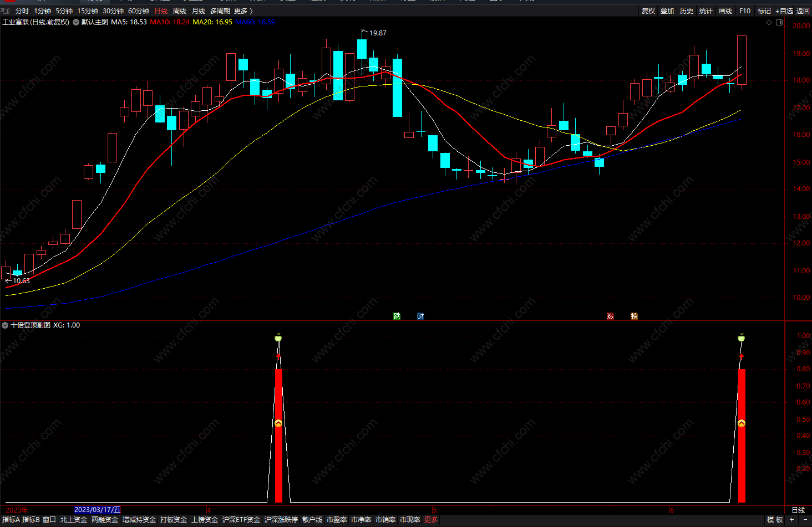The image size is (812, 527).
Task: Select the 打板资金 indicator
Action: pos(174,520)
